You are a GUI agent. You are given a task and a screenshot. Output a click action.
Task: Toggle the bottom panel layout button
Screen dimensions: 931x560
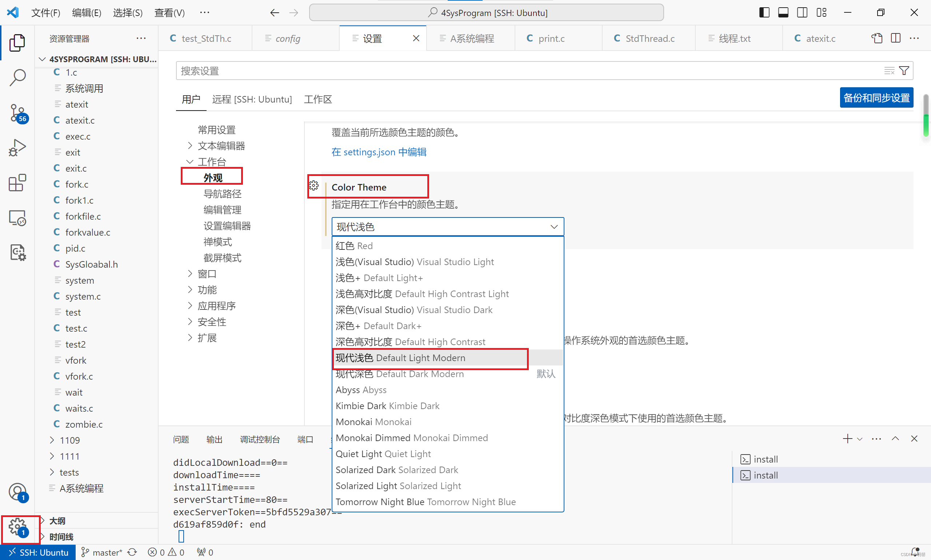[x=783, y=12]
